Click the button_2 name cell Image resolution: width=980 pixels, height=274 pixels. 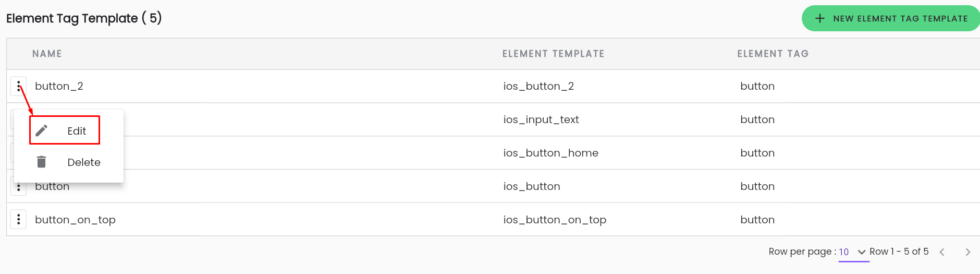59,86
